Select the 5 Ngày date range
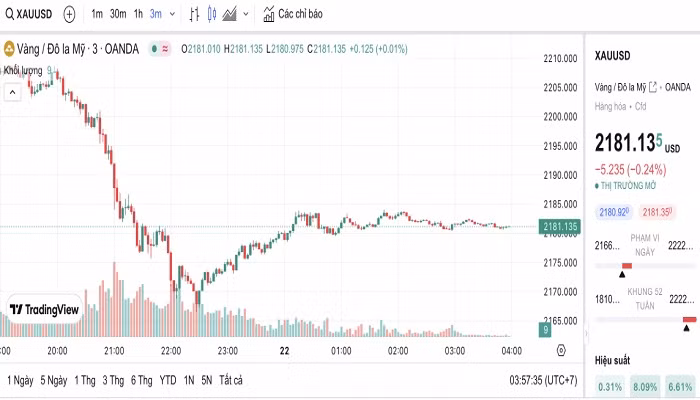 tap(54, 380)
